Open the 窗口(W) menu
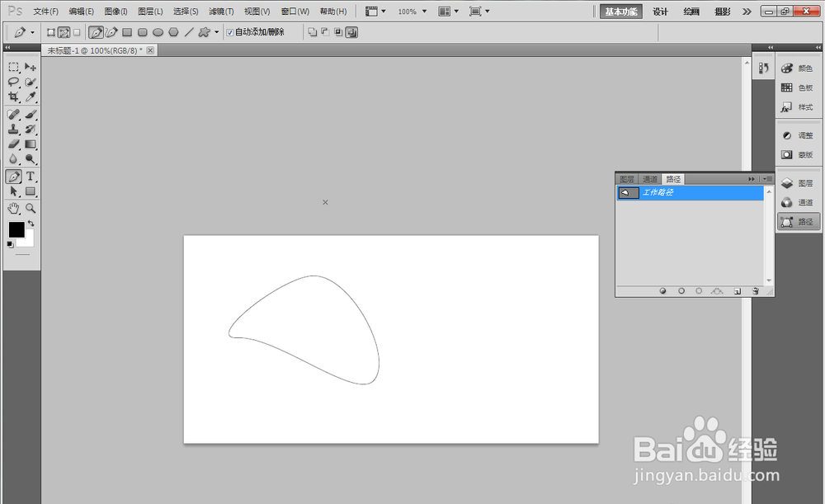 (295, 11)
